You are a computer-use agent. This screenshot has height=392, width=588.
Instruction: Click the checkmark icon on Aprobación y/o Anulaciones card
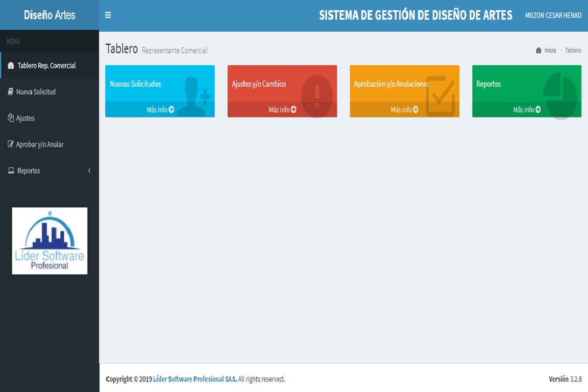(440, 95)
